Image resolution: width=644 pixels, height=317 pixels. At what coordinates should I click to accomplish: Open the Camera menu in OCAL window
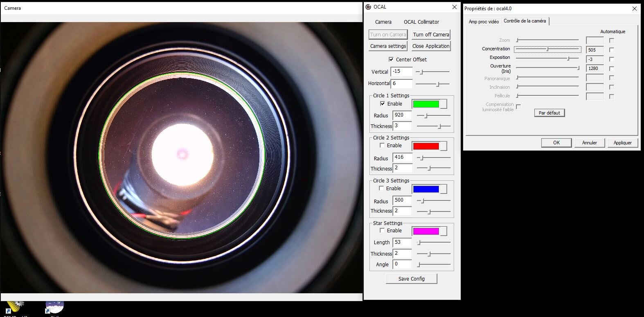[383, 22]
